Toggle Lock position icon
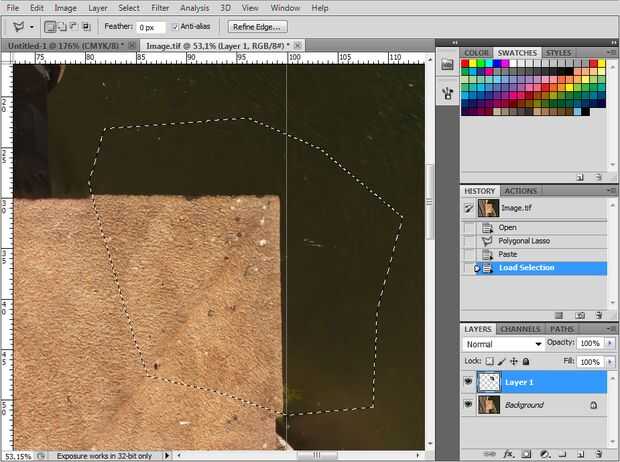Viewport: 620px width, 462px height. click(514, 361)
